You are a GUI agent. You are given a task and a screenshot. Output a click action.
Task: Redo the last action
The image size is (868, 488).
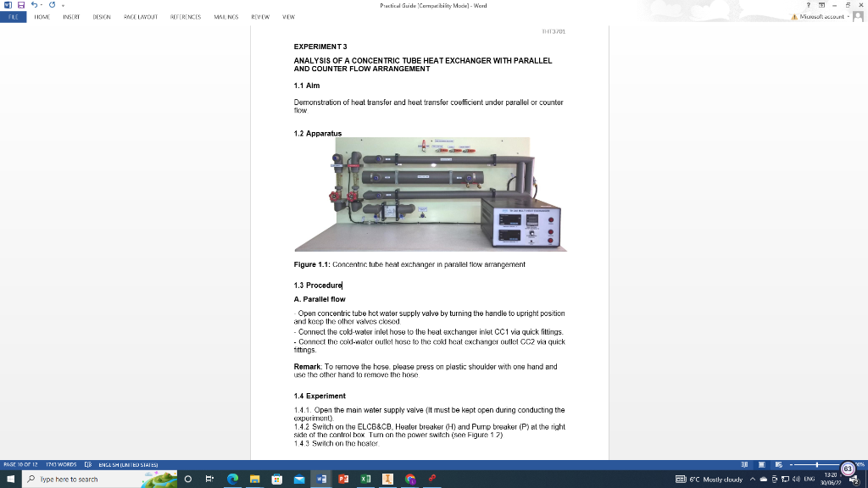[52, 5]
